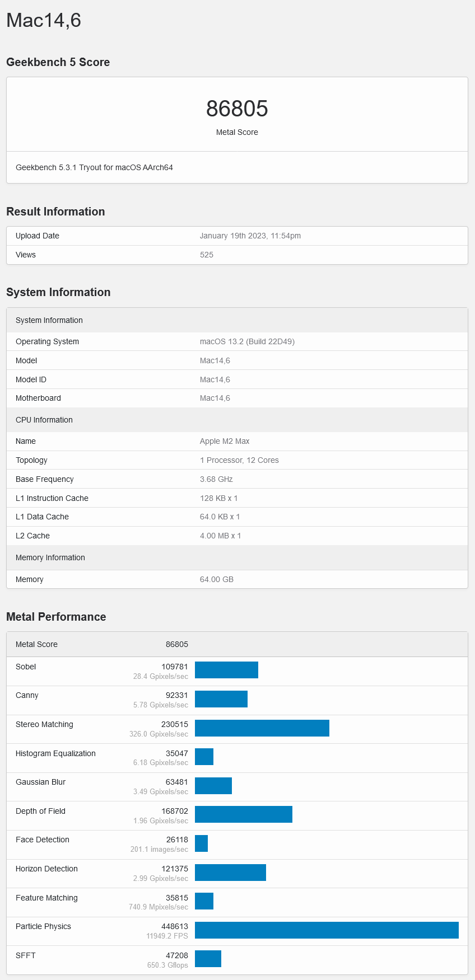The width and height of the screenshot is (475, 980).
Task: Click the Upload Date value
Action: (250, 236)
